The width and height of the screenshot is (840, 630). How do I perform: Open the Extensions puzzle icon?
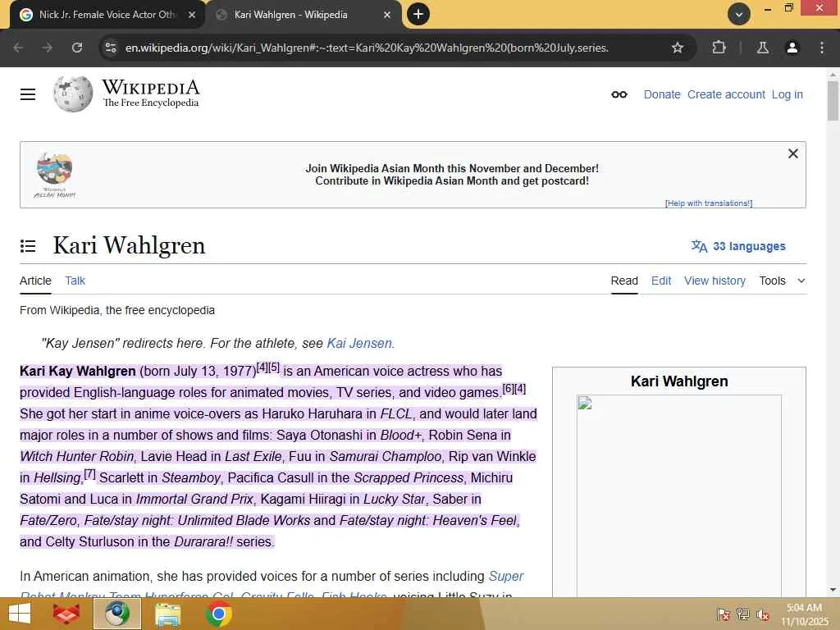click(x=719, y=48)
